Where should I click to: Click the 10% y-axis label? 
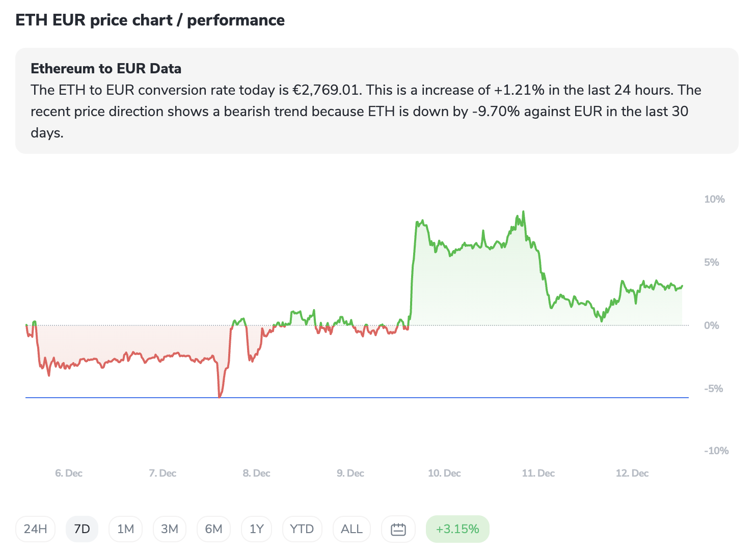pos(714,199)
